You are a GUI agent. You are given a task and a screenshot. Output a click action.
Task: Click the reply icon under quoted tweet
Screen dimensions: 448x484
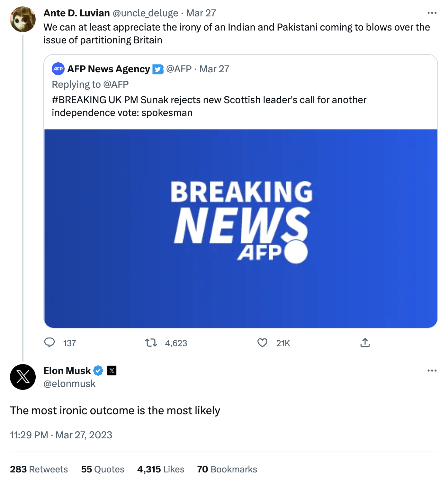[49, 343]
